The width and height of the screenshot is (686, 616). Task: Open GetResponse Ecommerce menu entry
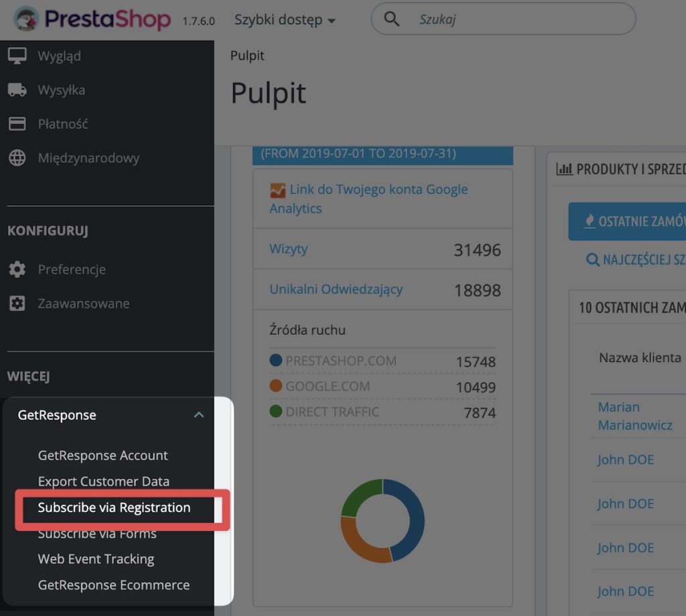[114, 585]
